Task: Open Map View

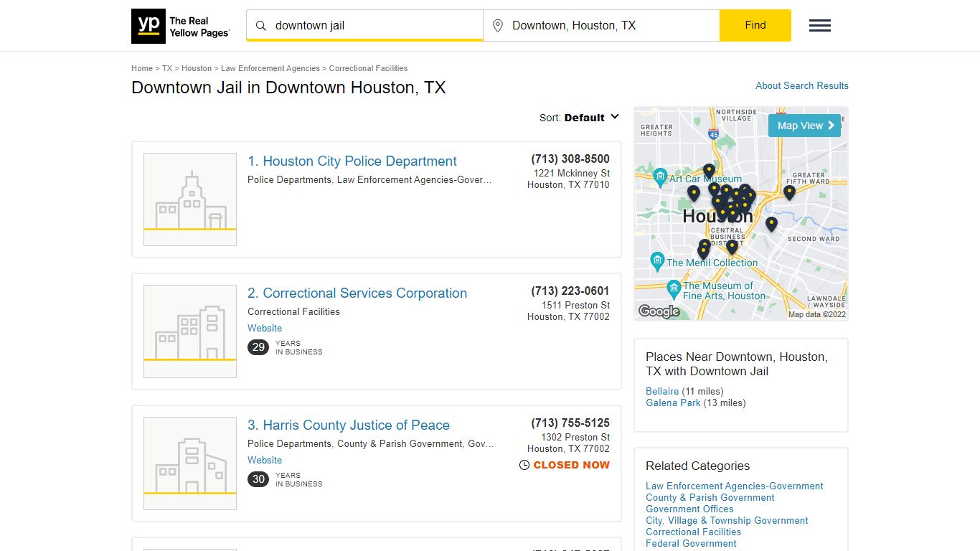Action: tap(804, 126)
